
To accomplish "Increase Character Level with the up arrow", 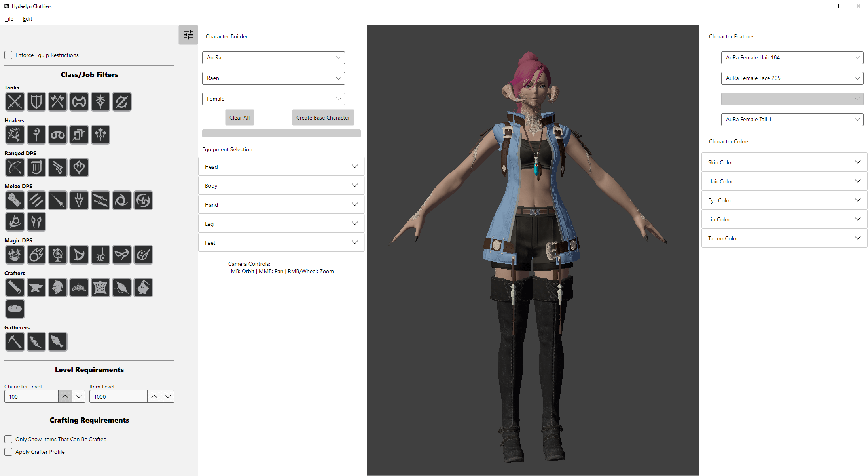I will (x=65, y=396).
